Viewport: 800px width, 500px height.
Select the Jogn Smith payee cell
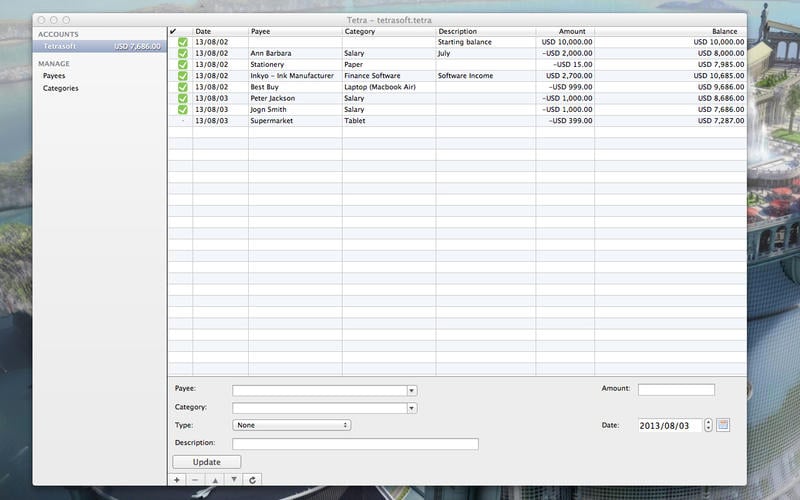pyautogui.click(x=295, y=110)
